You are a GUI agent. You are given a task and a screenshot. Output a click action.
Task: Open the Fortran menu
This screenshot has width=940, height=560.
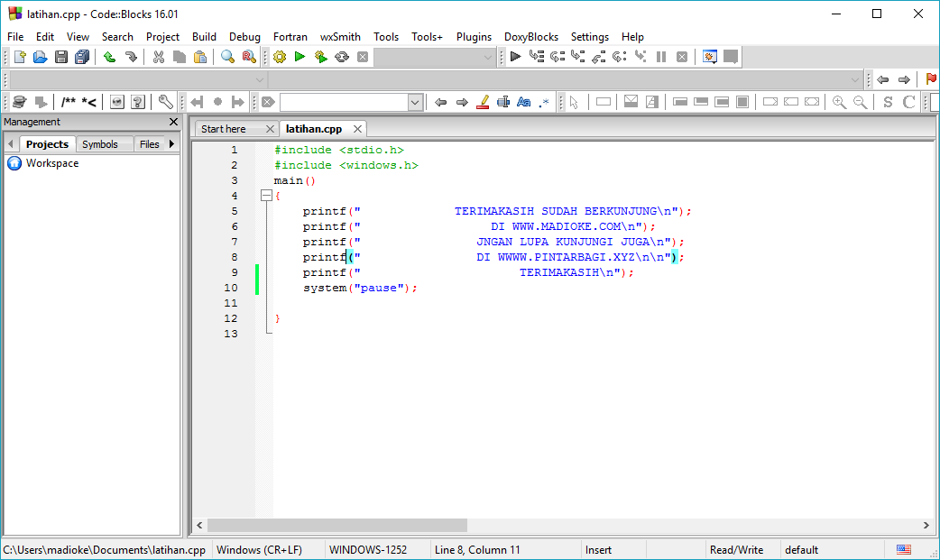tap(290, 36)
